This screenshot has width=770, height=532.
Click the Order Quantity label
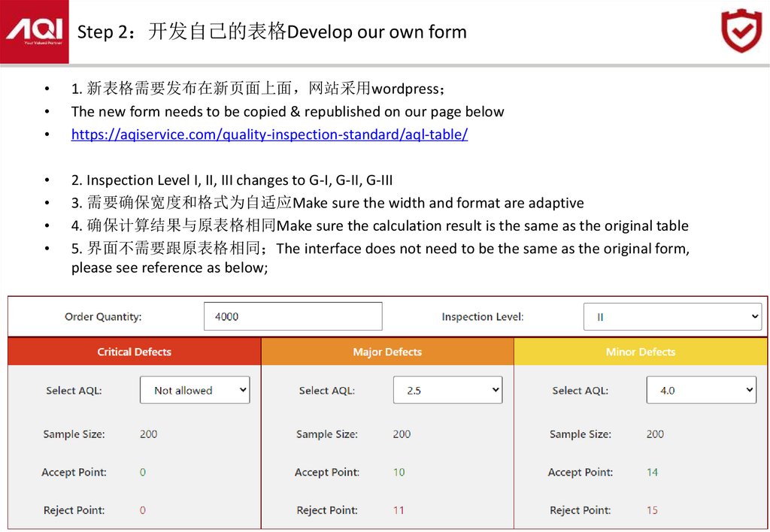click(103, 317)
